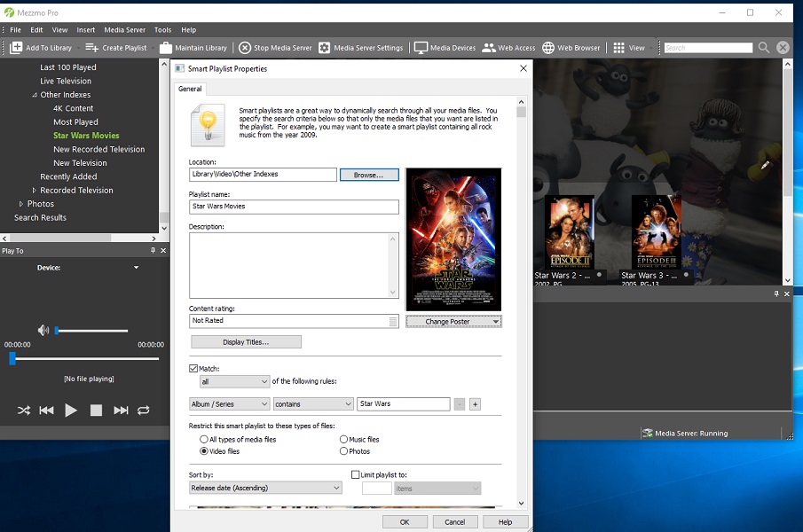Open the Content rating list
This screenshot has width=803, height=532.
click(393, 321)
